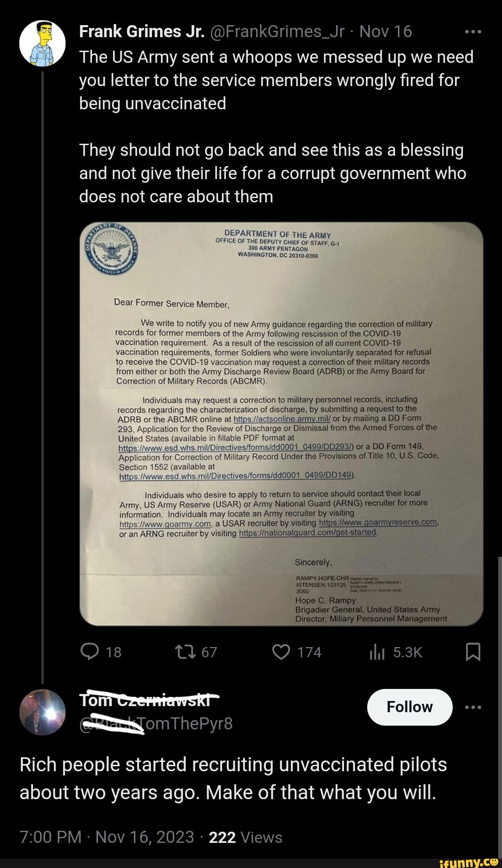
Task: Click the 7:00 PM Nov 16, 2023 timestamp
Action: [106, 837]
